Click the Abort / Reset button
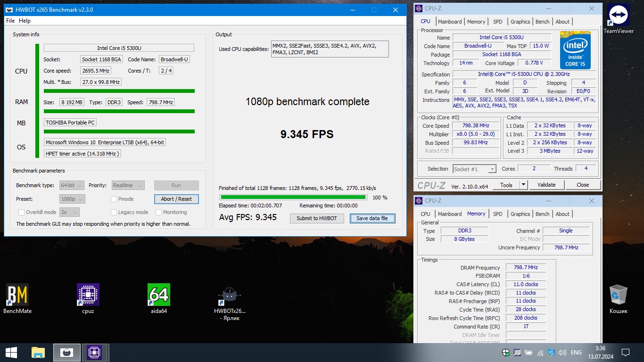Screen dimensions: 644x362 (176, 199)
